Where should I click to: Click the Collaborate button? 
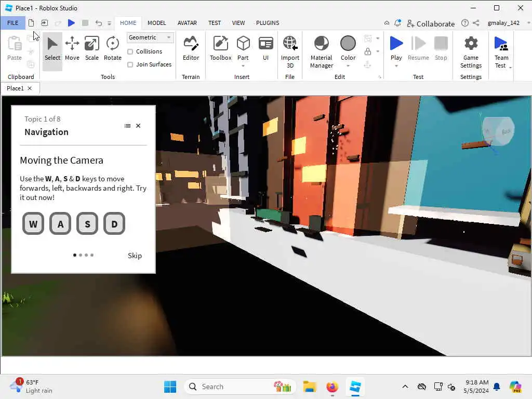pos(431,23)
